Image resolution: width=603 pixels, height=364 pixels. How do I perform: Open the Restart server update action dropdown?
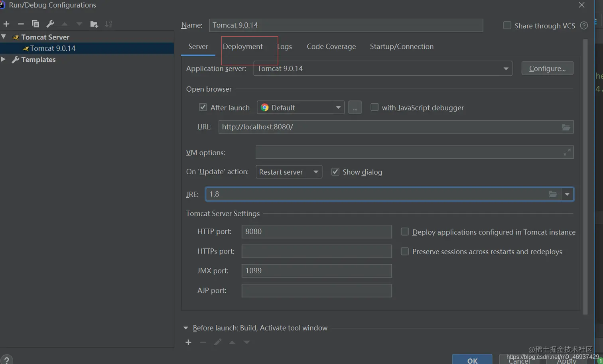[289, 172]
